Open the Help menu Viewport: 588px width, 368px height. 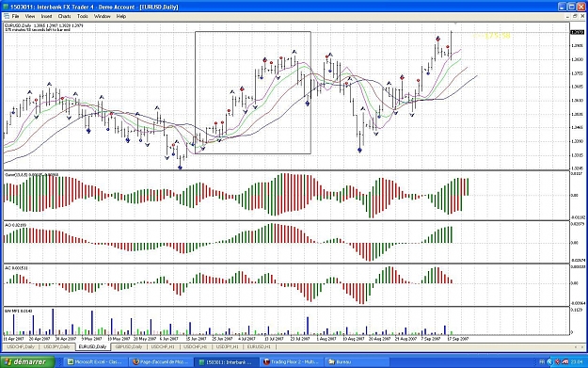click(121, 17)
